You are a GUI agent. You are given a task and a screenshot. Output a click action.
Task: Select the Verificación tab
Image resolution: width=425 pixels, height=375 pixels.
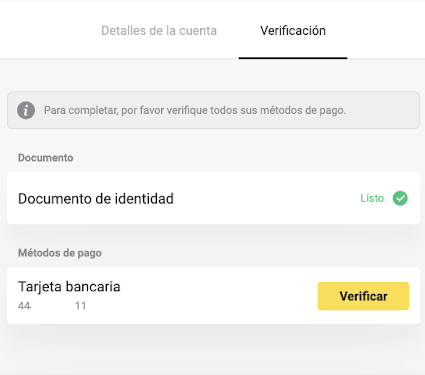(x=293, y=31)
